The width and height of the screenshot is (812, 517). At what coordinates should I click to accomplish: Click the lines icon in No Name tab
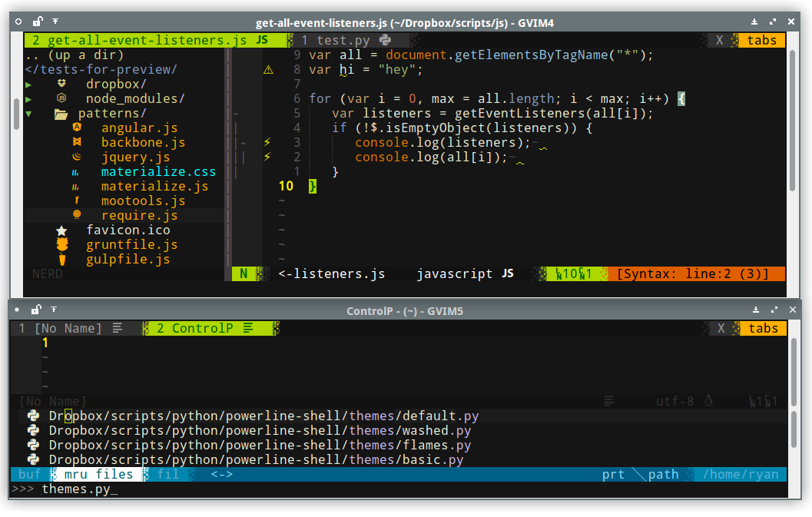118,328
